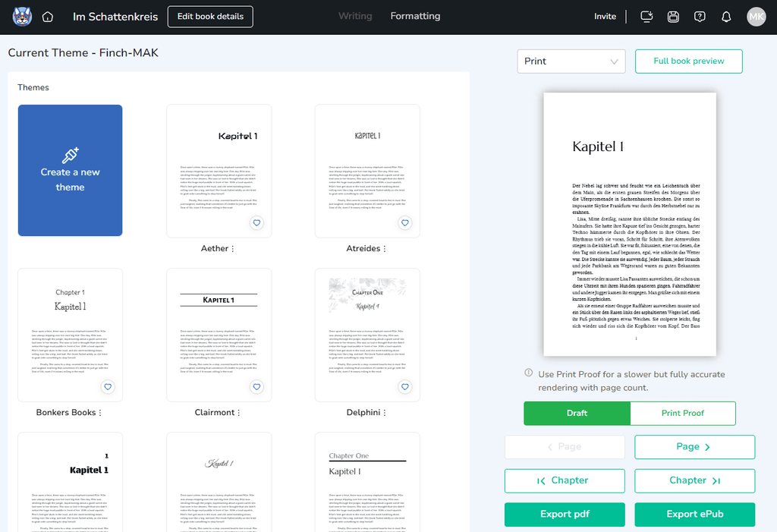The height and width of the screenshot is (532, 777).
Task: Switch to the Formatting tab
Action: [415, 17]
